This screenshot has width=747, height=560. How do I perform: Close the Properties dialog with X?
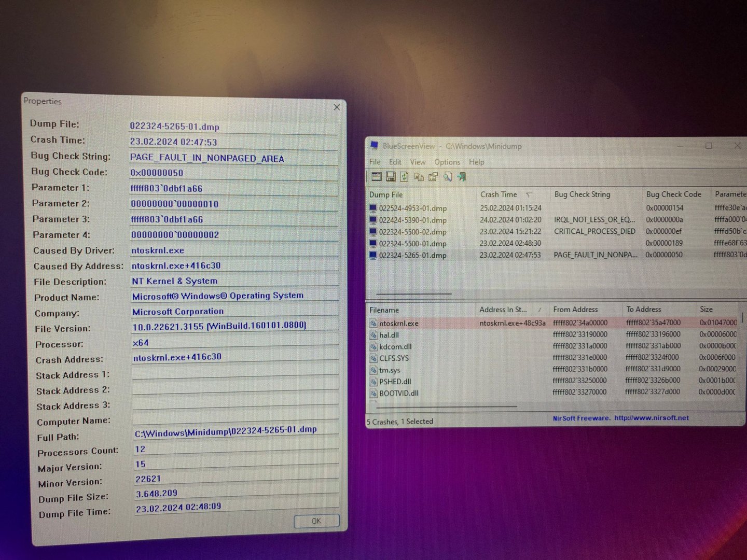point(337,107)
